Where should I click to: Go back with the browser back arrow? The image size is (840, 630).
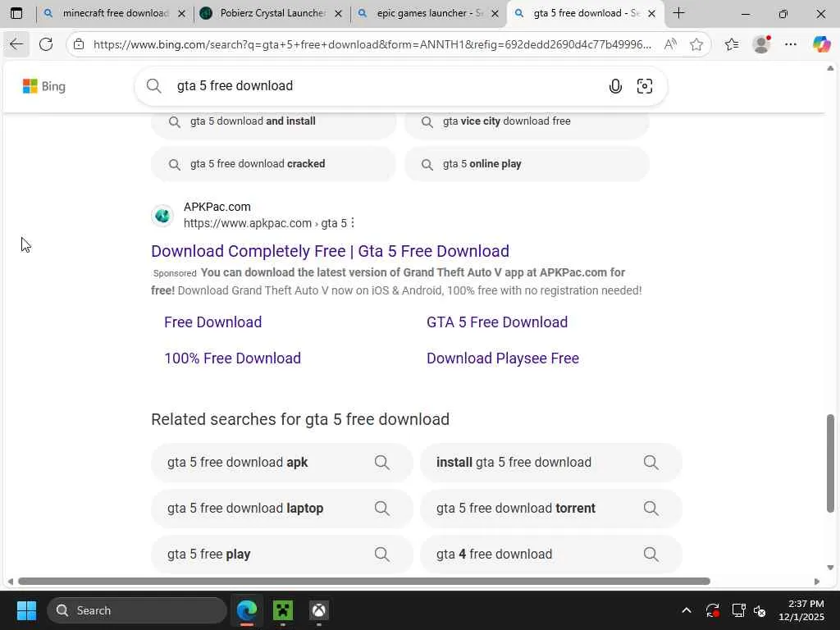click(x=16, y=44)
